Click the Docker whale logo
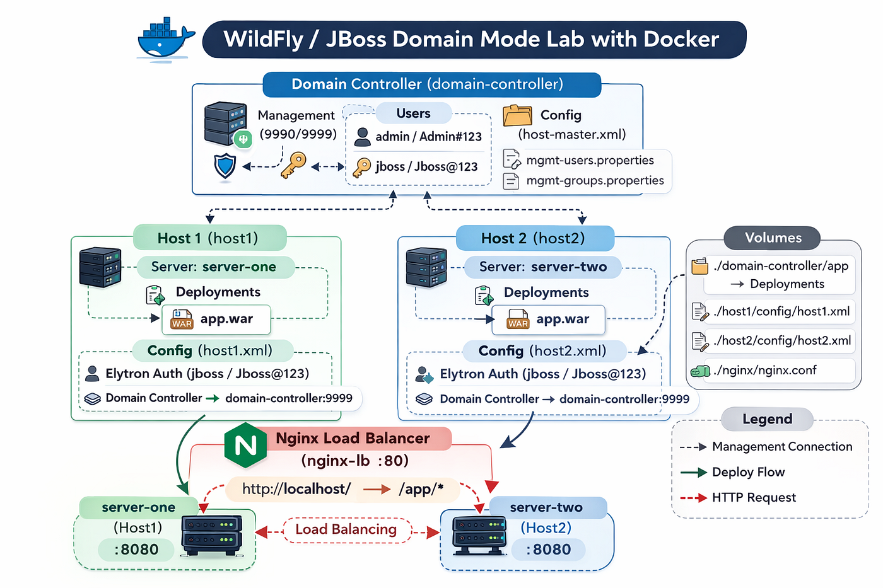 [x=166, y=39]
